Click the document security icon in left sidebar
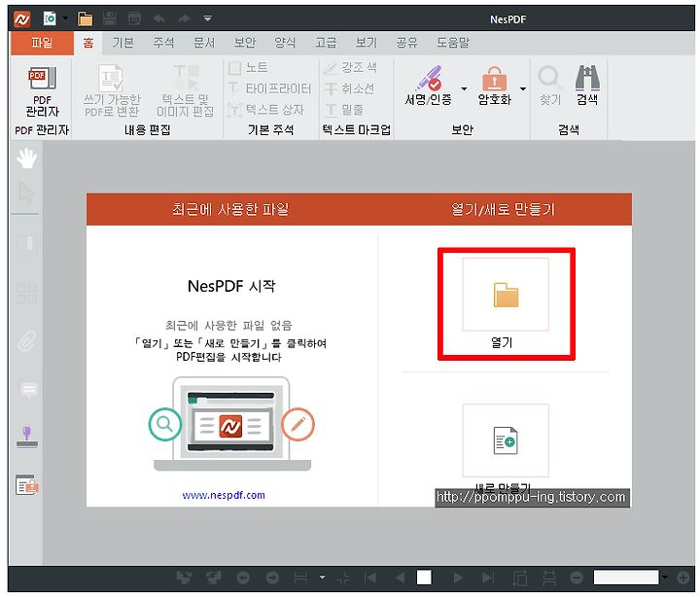This screenshot has height=597, width=700. (x=27, y=485)
